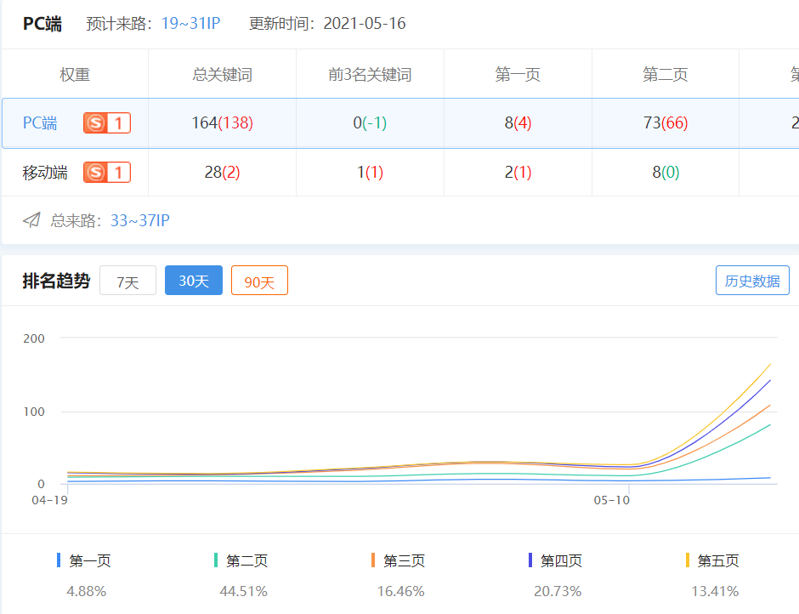Click 移动端 total keywords value 28

click(212, 172)
